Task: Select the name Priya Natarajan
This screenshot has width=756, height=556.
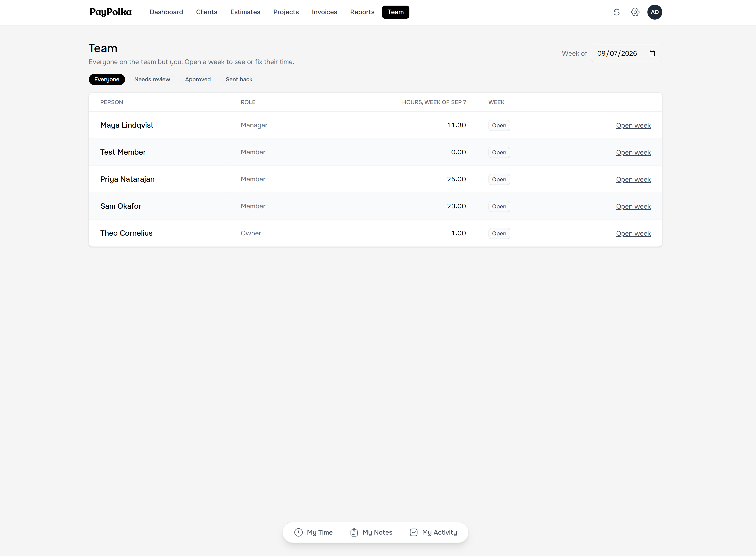Action: (x=127, y=179)
